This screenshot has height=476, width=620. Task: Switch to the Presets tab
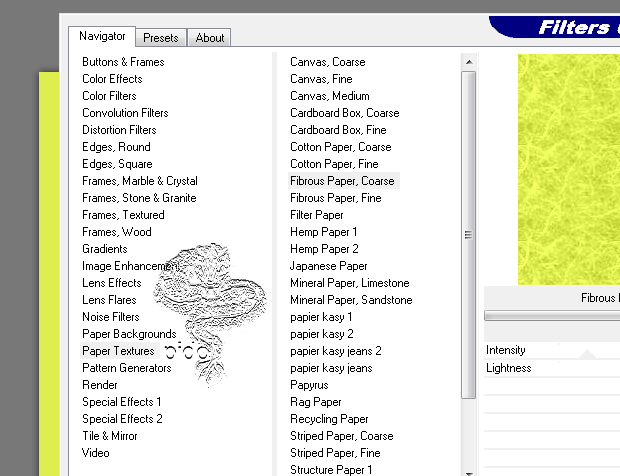(x=160, y=38)
